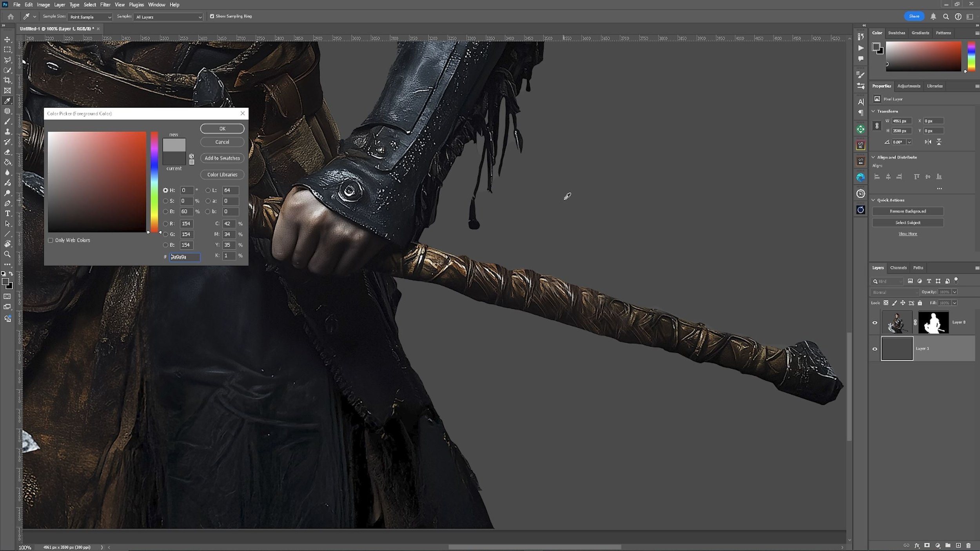Open the layer Fill dropdown arrow
This screenshot has height=551, width=980.
(x=955, y=303)
